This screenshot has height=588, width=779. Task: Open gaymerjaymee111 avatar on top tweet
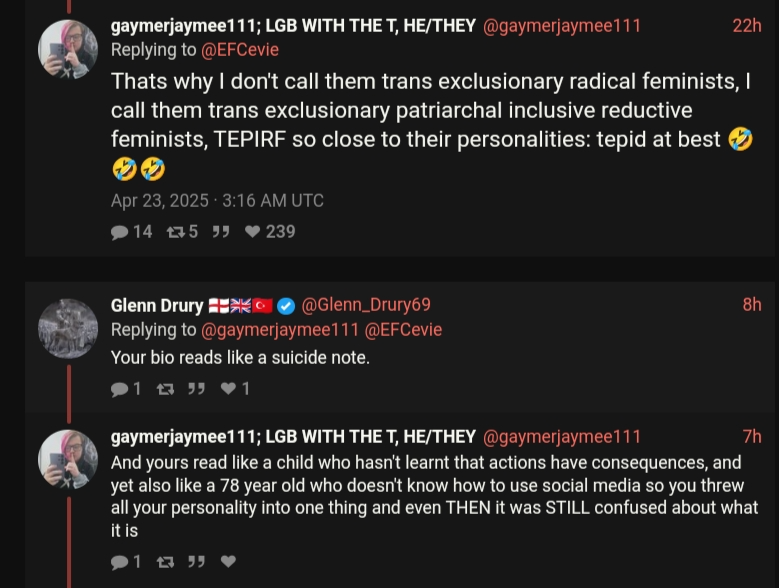pyautogui.click(x=68, y=49)
